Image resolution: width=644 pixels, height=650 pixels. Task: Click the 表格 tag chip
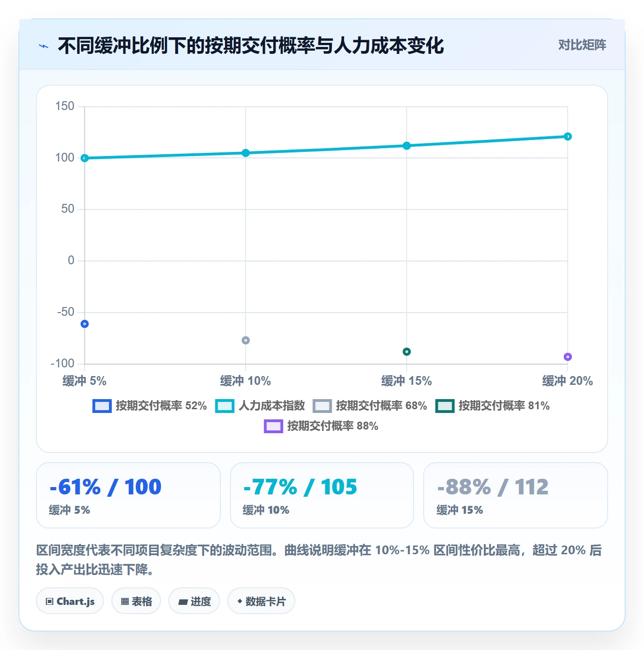(136, 601)
